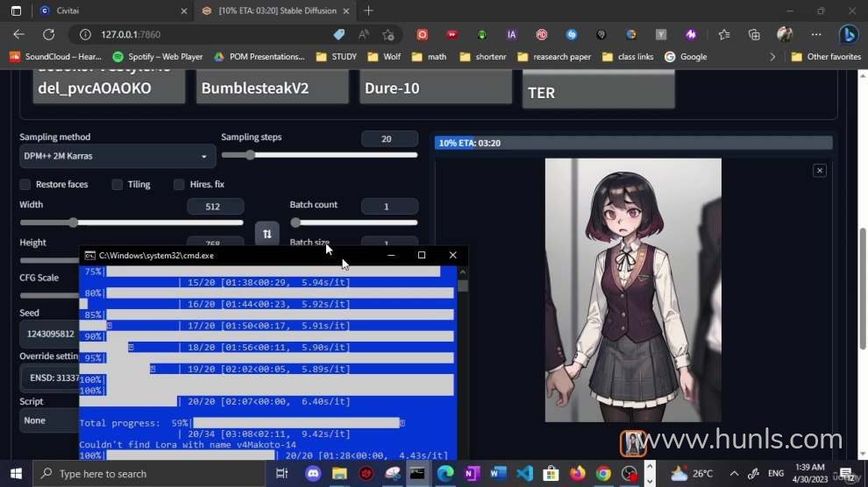Click the Batch count slider handle
The width and height of the screenshot is (868, 487).
pos(295,222)
